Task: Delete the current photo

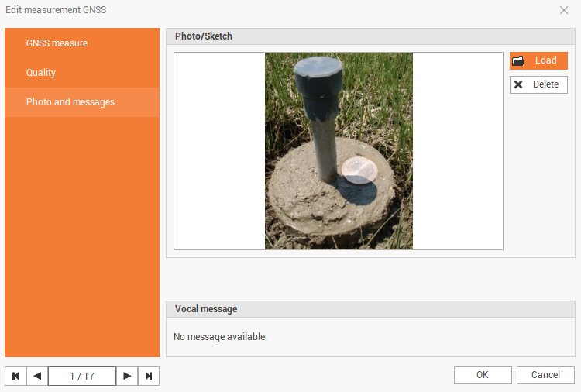Action: click(x=538, y=84)
